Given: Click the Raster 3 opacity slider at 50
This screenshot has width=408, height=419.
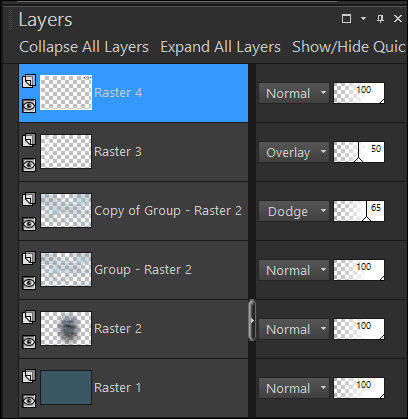Looking at the screenshot, I should pyautogui.click(x=359, y=152).
